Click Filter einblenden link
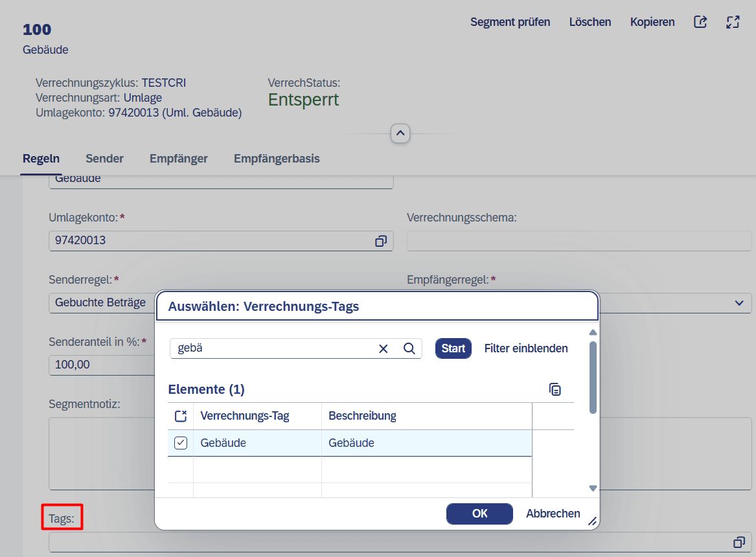This screenshot has width=756, height=557. [x=526, y=348]
